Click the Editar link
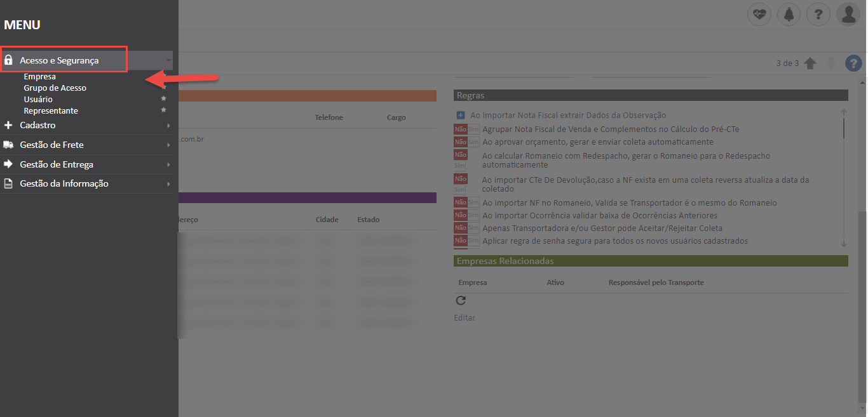 tap(465, 317)
